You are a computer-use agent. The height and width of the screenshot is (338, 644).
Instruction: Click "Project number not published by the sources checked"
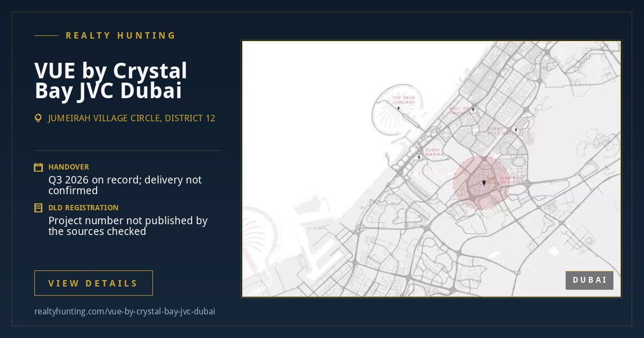click(128, 226)
